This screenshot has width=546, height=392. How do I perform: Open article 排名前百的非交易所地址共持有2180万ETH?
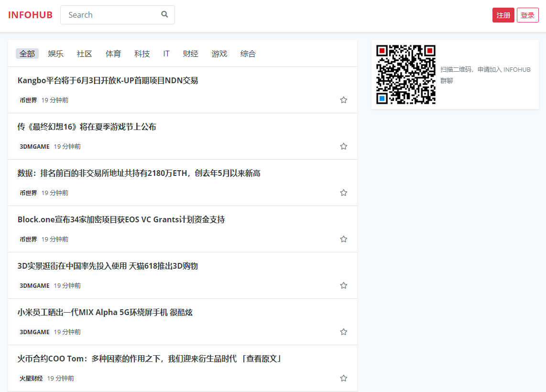(139, 173)
